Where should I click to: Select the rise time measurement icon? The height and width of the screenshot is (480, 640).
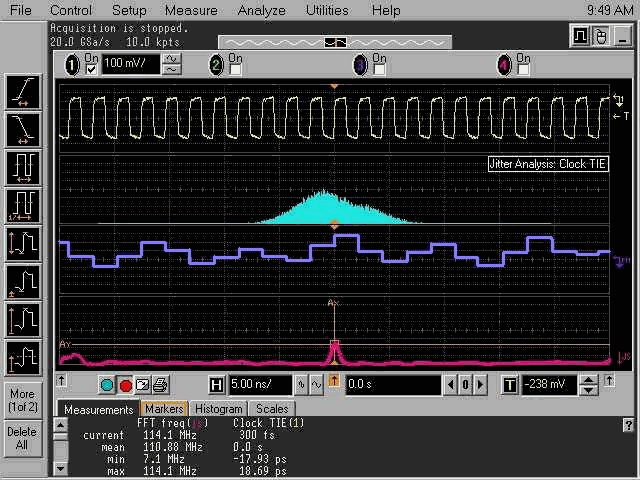point(22,92)
